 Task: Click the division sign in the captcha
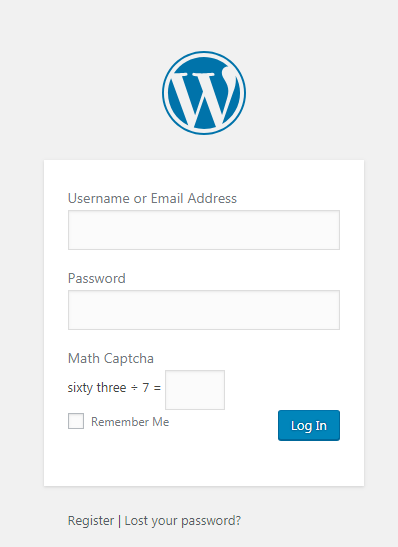click(134, 388)
